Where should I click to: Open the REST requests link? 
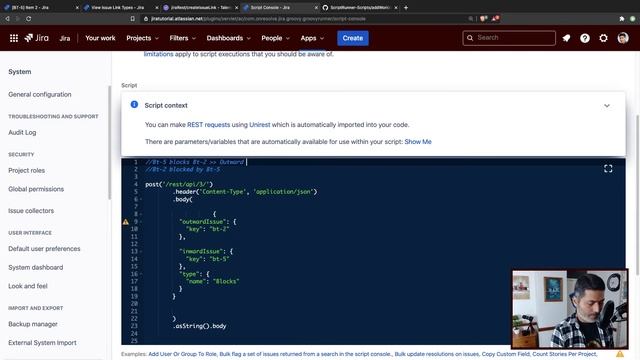[x=208, y=124]
